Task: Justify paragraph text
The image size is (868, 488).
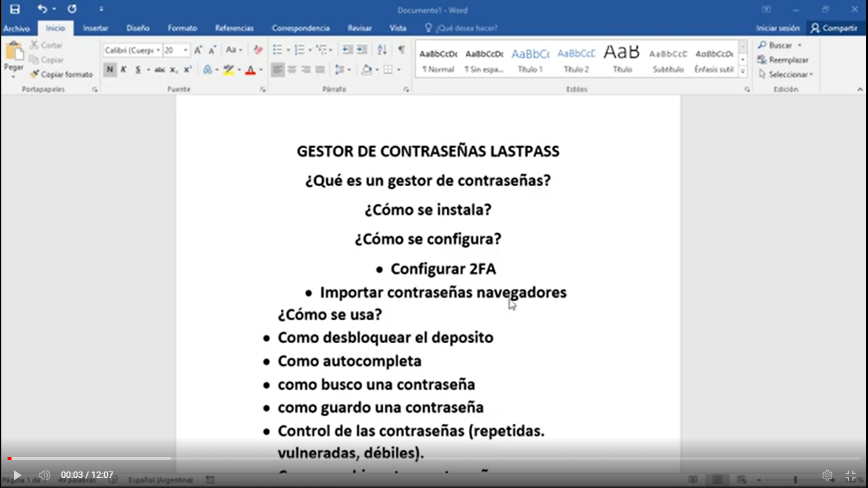Action: click(320, 70)
